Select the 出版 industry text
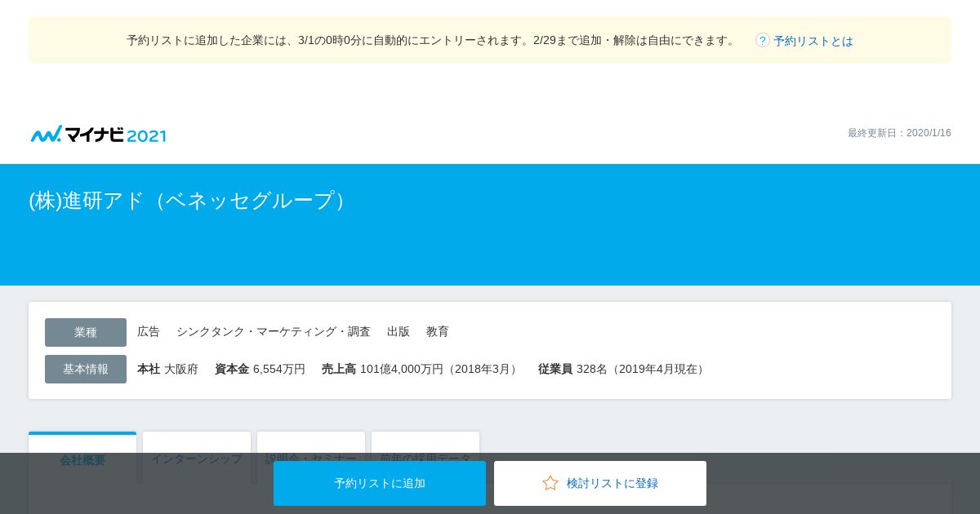The width and height of the screenshot is (980, 514). tap(399, 331)
